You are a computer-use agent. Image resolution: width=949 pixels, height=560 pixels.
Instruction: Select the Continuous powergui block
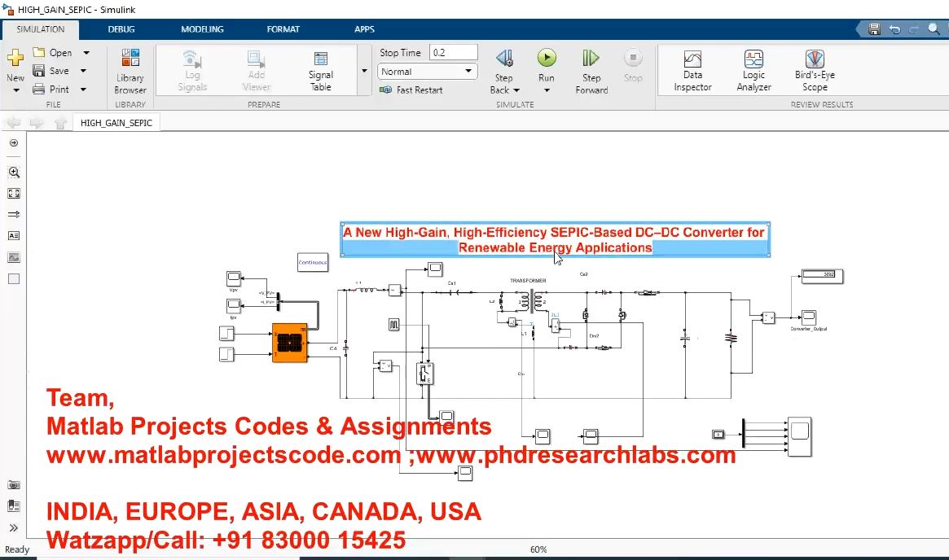pyautogui.click(x=313, y=262)
